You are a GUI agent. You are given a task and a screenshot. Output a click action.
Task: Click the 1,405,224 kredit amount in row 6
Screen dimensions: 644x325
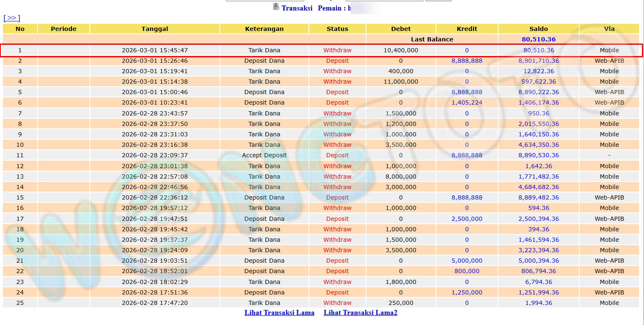(x=467, y=102)
